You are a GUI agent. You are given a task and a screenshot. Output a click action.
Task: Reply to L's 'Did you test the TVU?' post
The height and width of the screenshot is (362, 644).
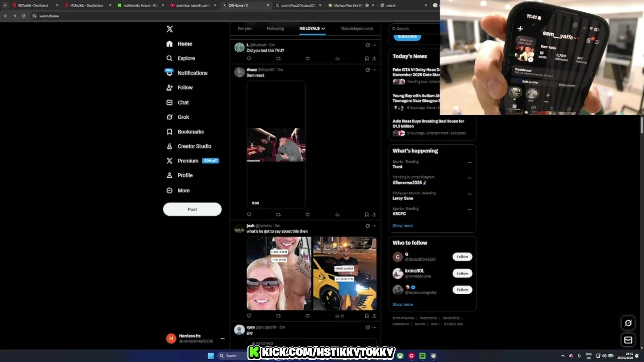pyautogui.click(x=249, y=59)
